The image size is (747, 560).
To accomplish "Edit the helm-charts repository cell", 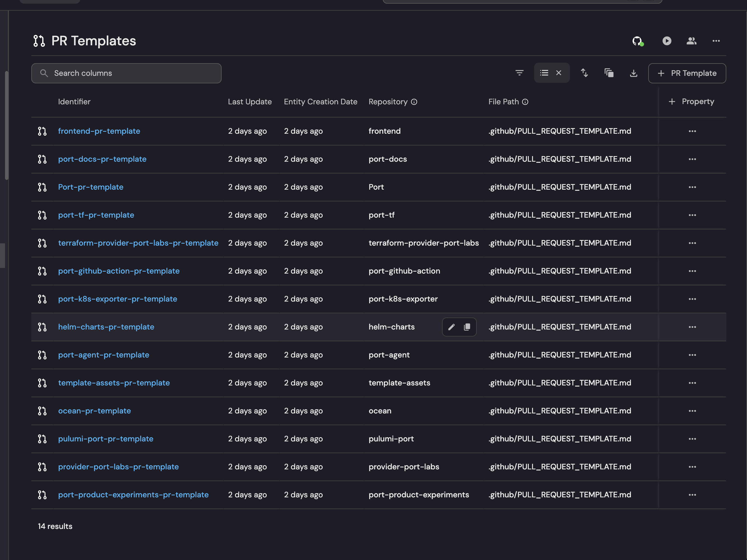I will 452,327.
